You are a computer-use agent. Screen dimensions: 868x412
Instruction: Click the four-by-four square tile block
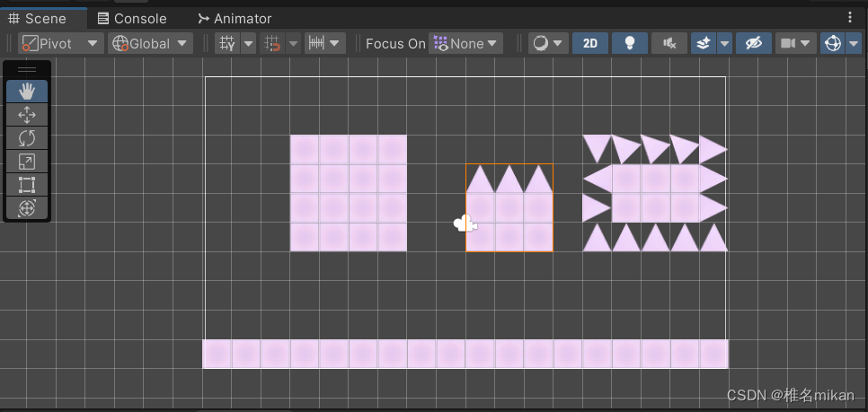coord(349,193)
